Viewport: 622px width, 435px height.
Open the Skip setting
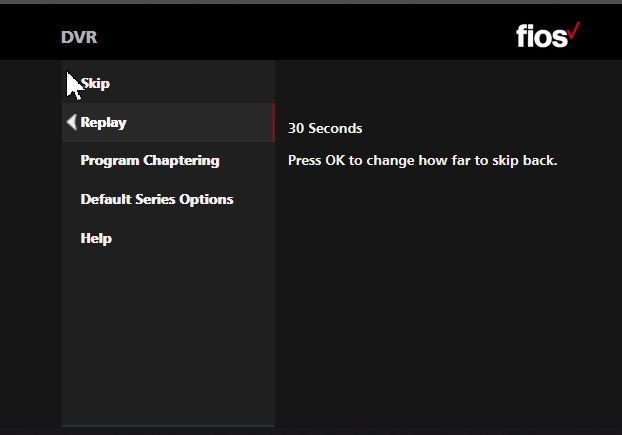95,84
